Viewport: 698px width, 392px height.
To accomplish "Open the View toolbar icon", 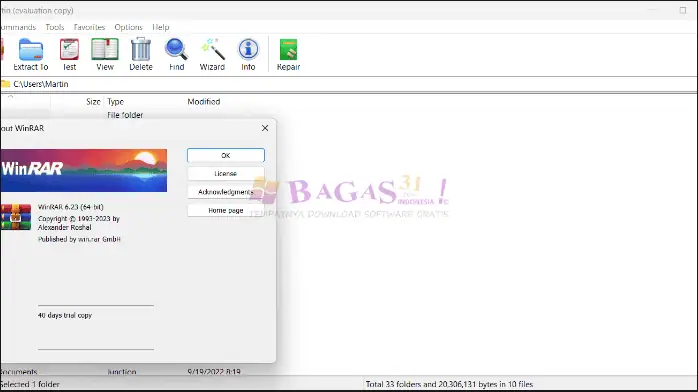I will (105, 54).
